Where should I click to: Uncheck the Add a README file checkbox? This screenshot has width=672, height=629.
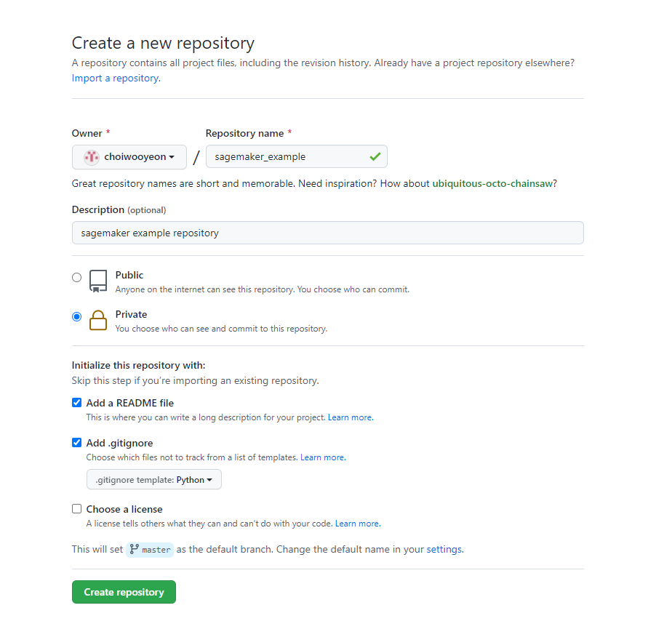pos(76,403)
